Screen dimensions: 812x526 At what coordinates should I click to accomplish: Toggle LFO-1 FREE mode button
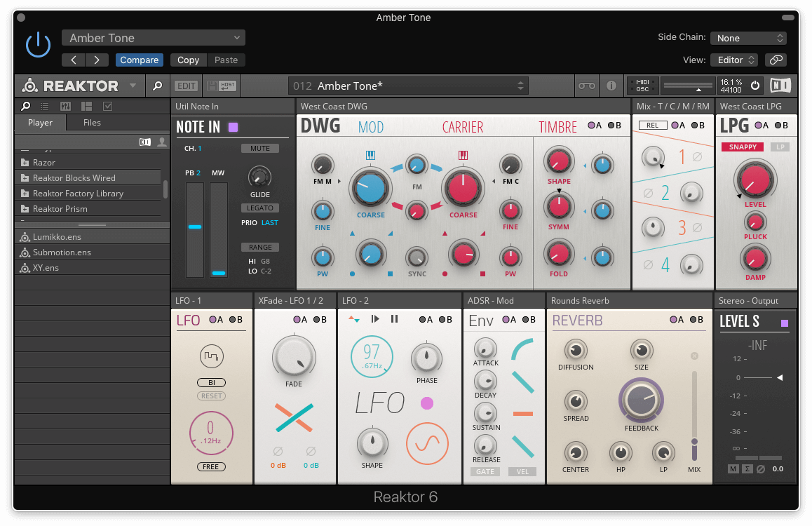click(x=211, y=466)
